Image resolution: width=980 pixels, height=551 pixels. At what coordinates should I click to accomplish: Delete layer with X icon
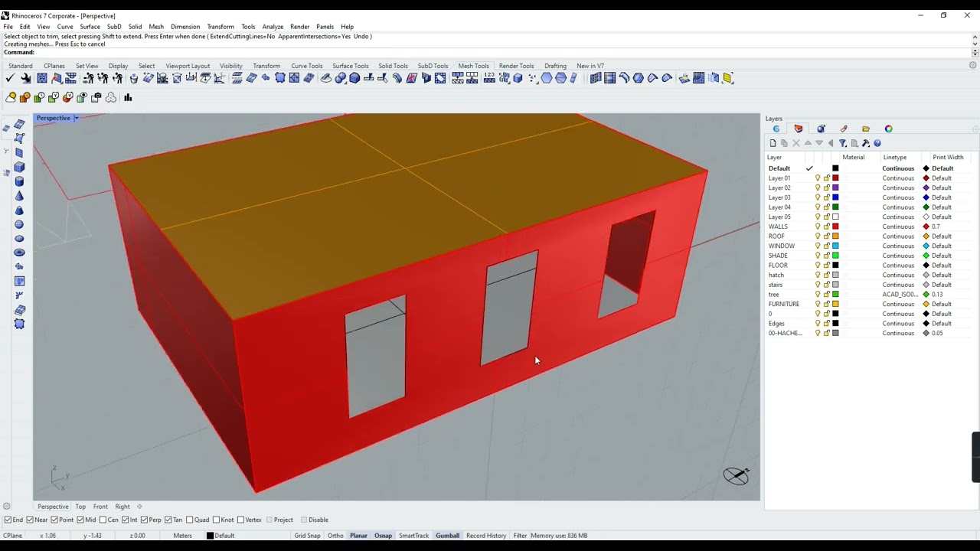coord(796,143)
